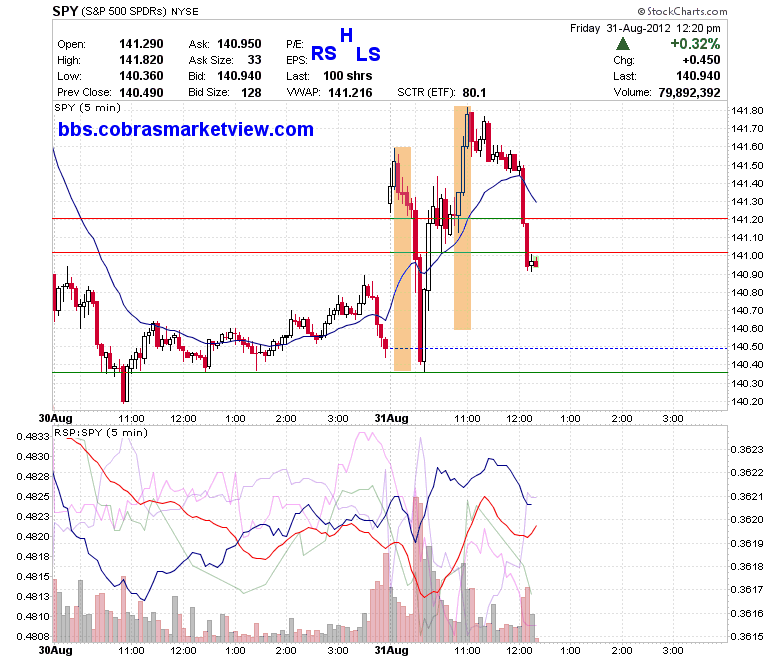The height and width of the screenshot is (659, 780).
Task: Click the StockCharts.com copyright label
Action: [682, 11]
